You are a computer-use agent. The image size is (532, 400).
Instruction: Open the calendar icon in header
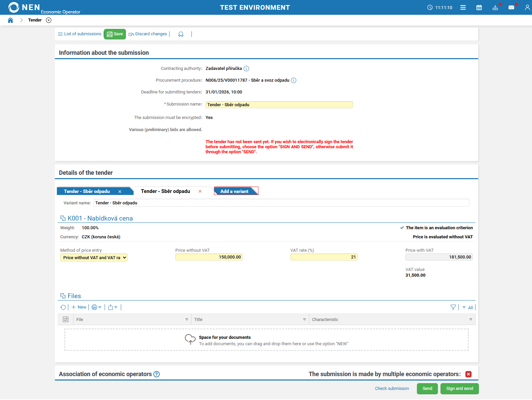(x=479, y=7)
